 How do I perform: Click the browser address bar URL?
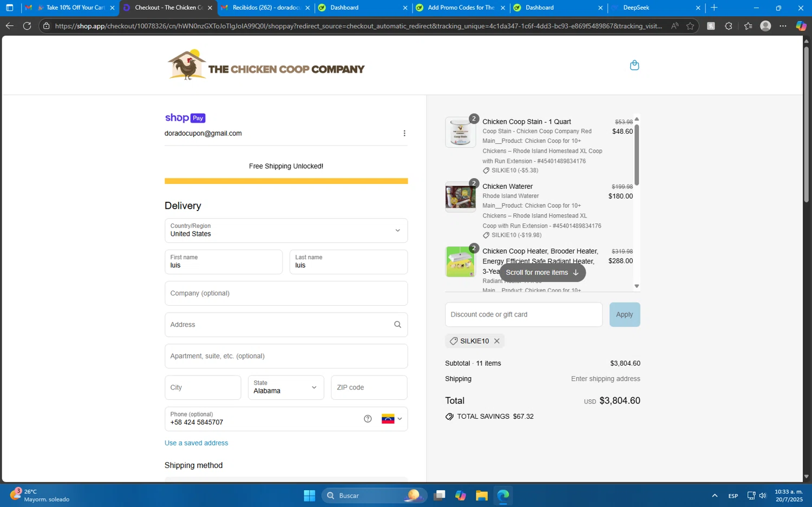(357, 26)
